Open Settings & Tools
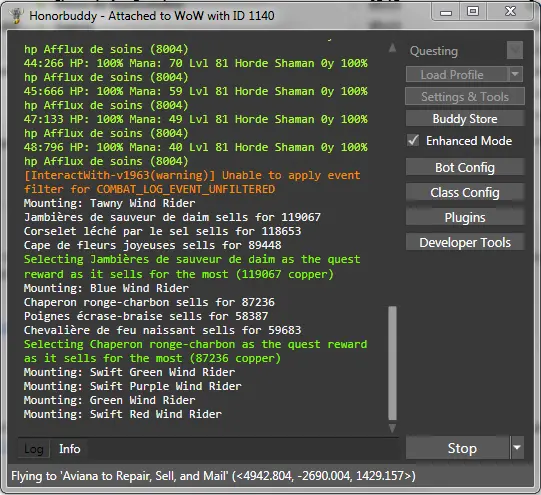Screen dimensions: 541x495 (x=465, y=97)
